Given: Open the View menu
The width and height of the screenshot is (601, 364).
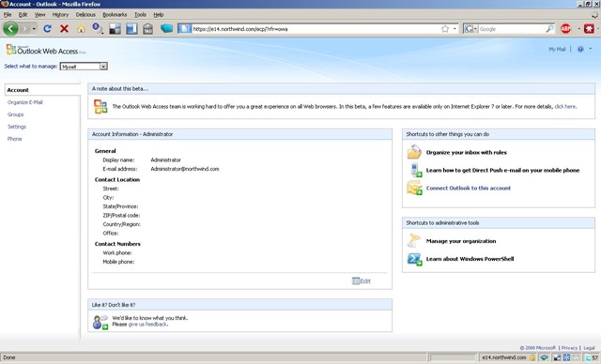Looking at the screenshot, I should 39,15.
